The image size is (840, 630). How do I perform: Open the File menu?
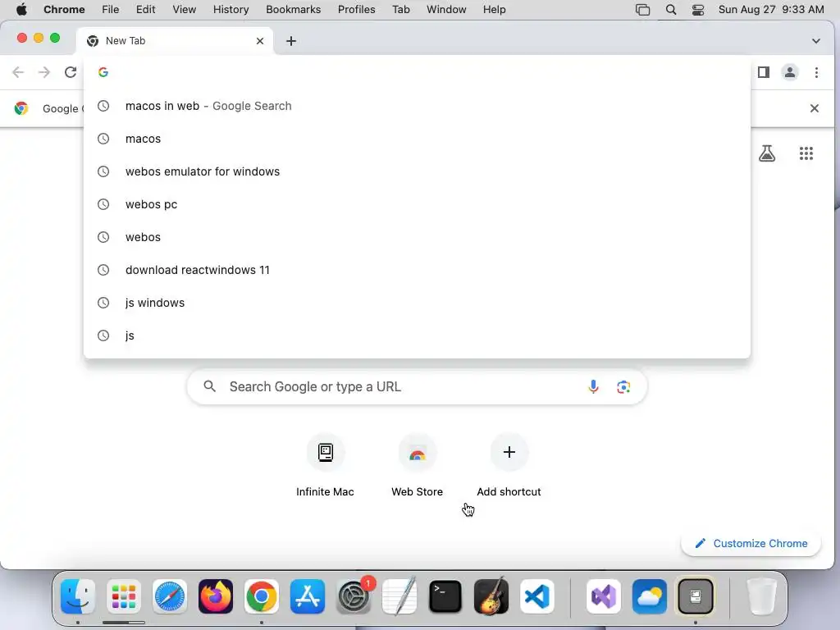[x=111, y=10]
